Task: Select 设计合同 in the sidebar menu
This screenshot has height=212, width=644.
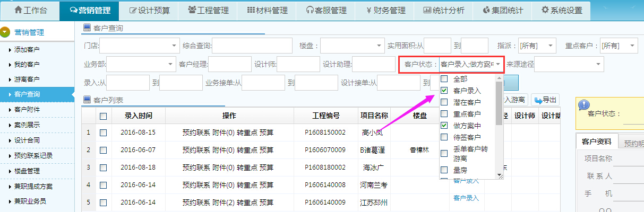Action: point(27,140)
